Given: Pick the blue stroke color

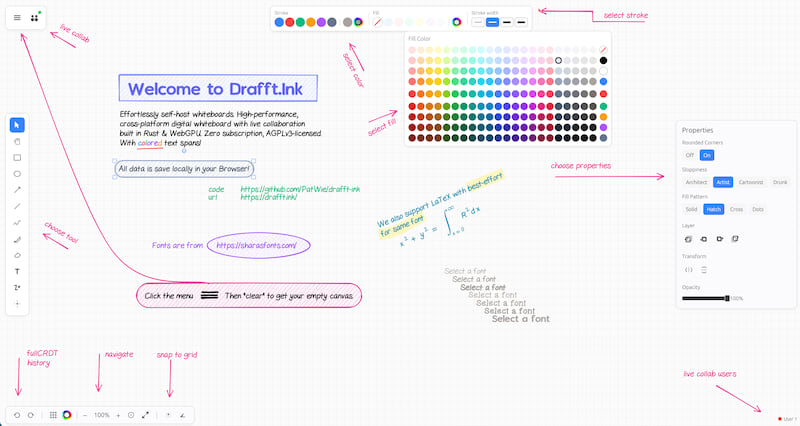Looking at the screenshot, I should (x=279, y=22).
